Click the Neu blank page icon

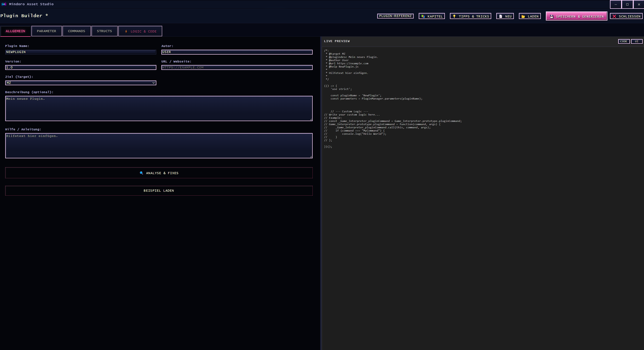pyautogui.click(x=500, y=16)
